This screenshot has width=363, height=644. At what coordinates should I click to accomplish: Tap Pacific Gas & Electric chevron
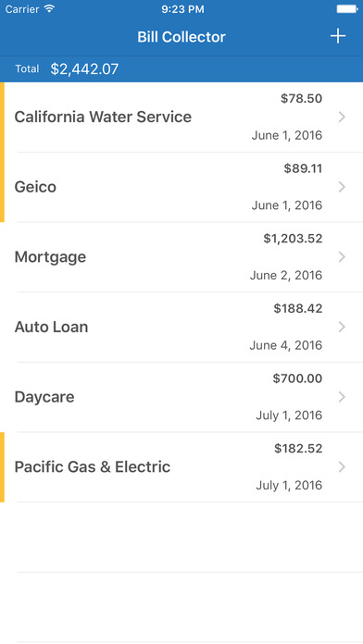[342, 467]
